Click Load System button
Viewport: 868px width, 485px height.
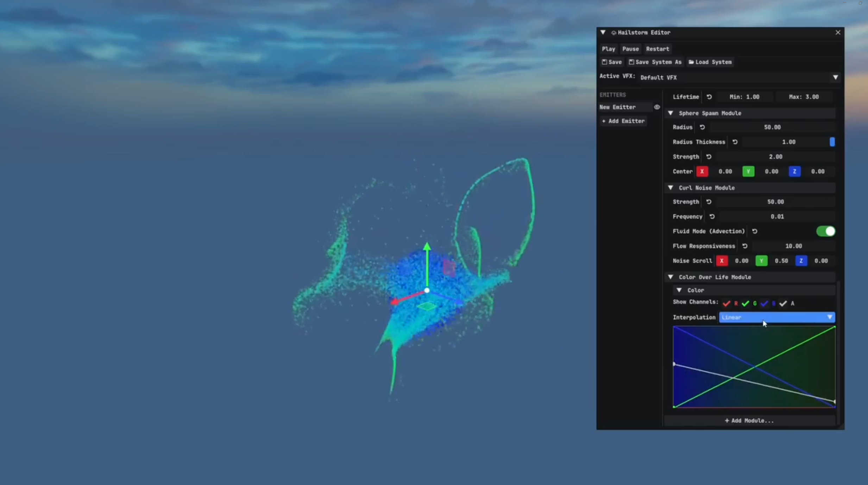coord(710,62)
